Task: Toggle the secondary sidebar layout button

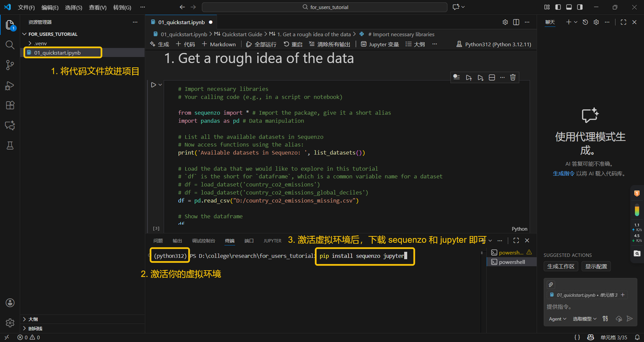Action: pyautogui.click(x=580, y=8)
